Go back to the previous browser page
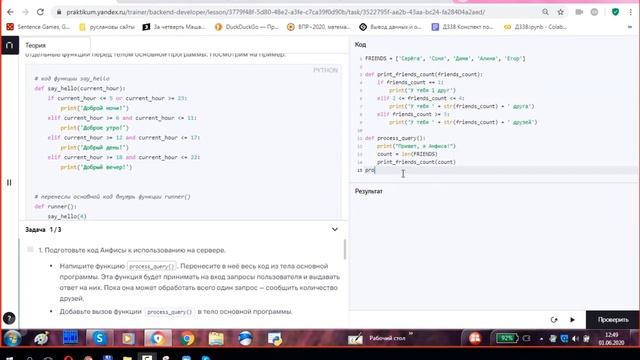 pyautogui.click(x=10, y=12)
